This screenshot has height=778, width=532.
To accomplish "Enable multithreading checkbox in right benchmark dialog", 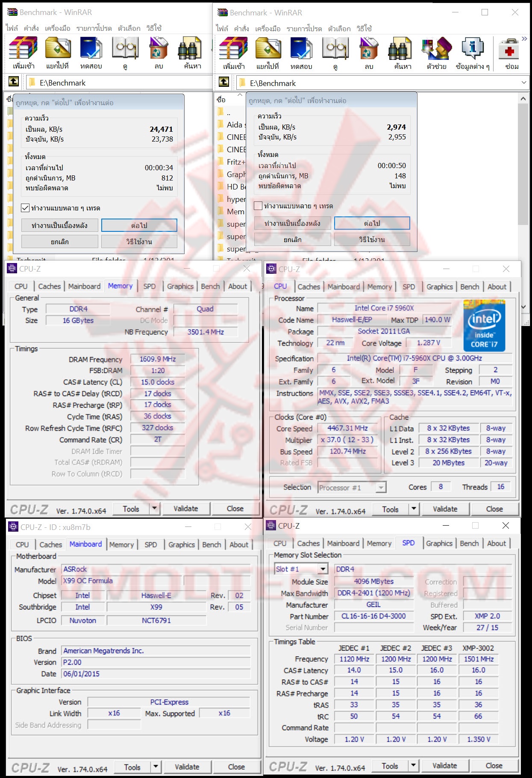I will [258, 206].
